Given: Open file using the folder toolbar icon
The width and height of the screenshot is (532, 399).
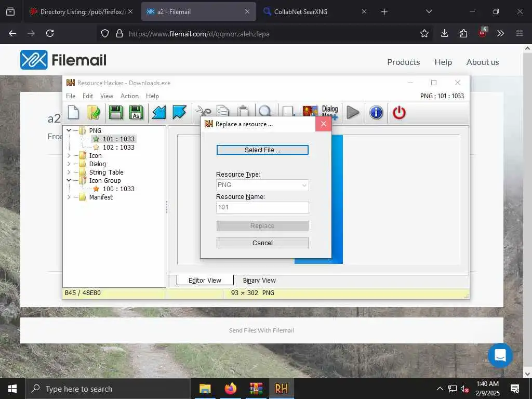Looking at the screenshot, I should (94, 112).
